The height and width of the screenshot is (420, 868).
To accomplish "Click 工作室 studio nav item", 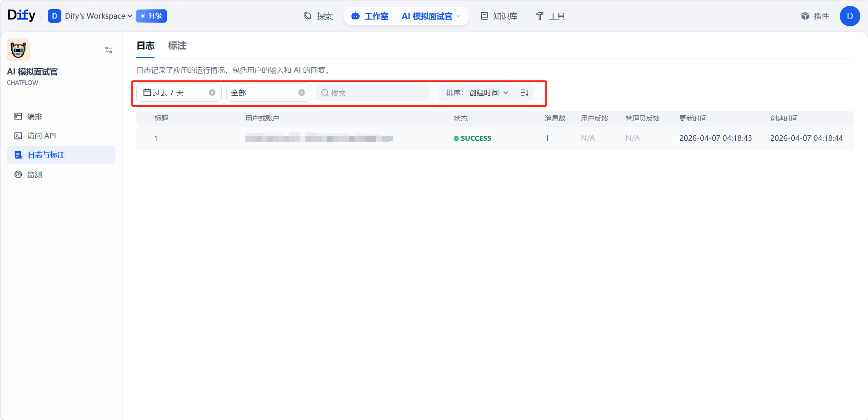I will click(370, 16).
